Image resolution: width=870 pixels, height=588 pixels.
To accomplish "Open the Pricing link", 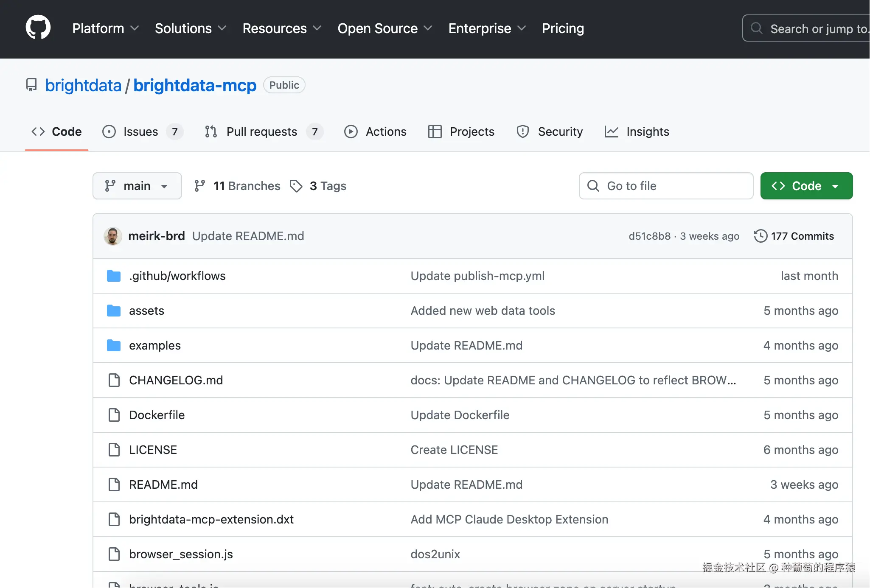I will [563, 28].
